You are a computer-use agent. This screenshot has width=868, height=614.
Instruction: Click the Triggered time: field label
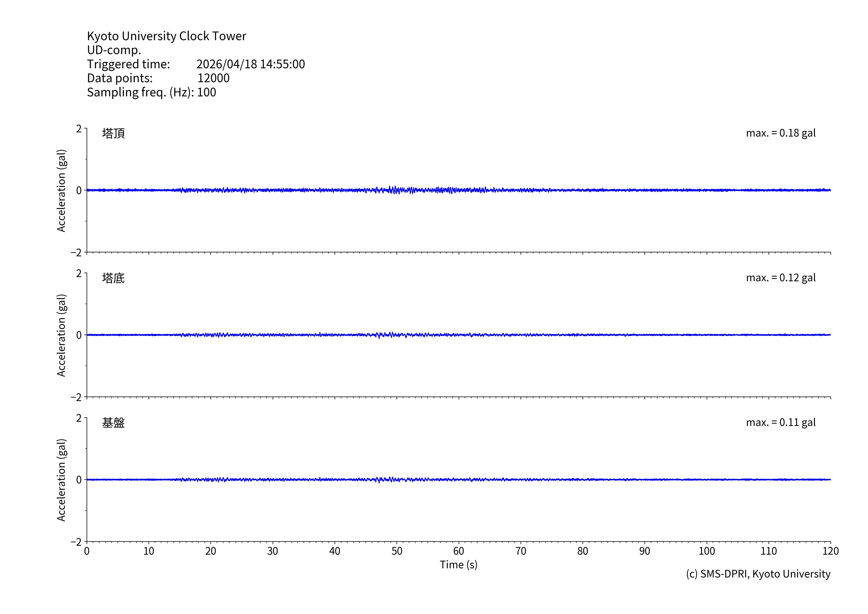pyautogui.click(x=129, y=64)
